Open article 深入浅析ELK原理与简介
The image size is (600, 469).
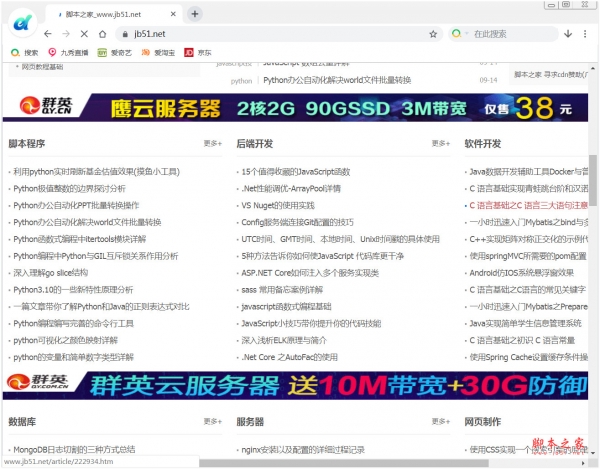(x=284, y=340)
